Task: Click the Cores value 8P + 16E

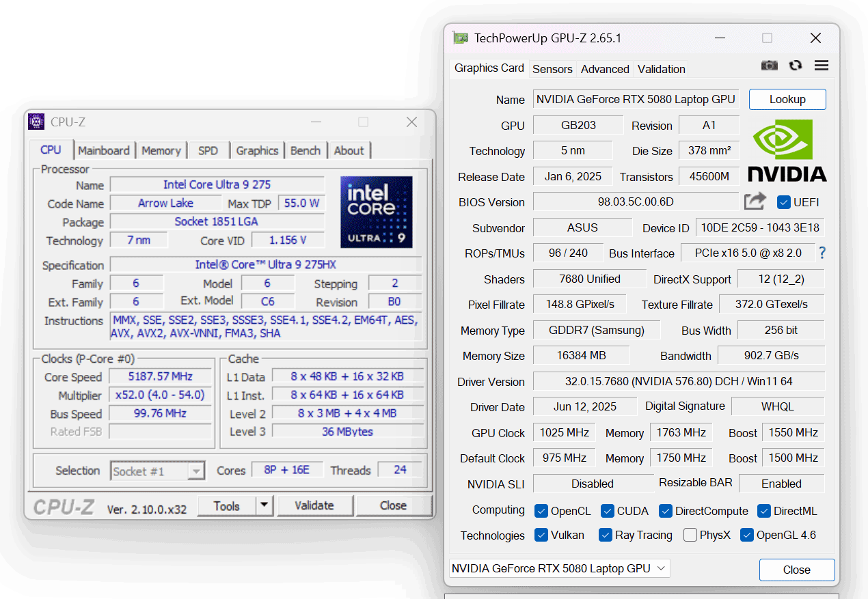Action: (287, 470)
